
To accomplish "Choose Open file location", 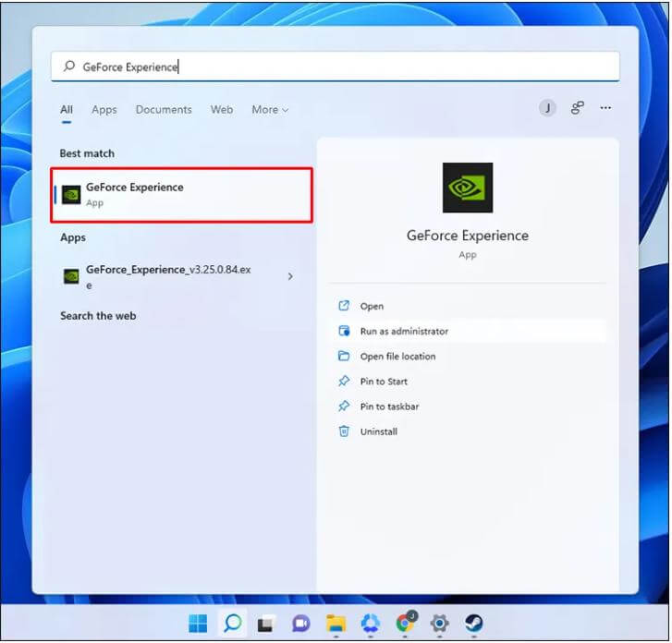I will tap(468, 356).
